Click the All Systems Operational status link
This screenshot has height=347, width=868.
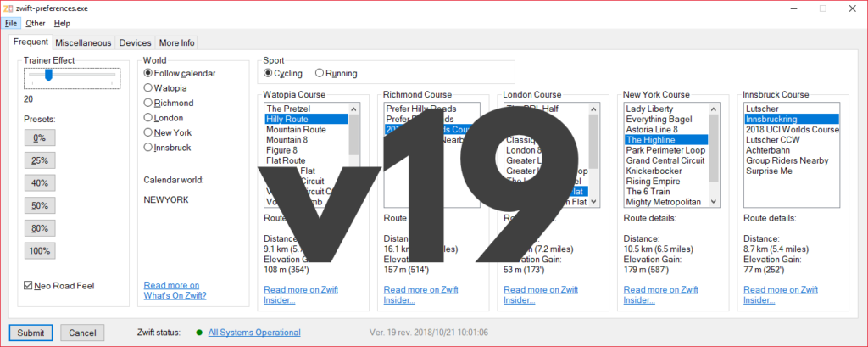coord(254,333)
